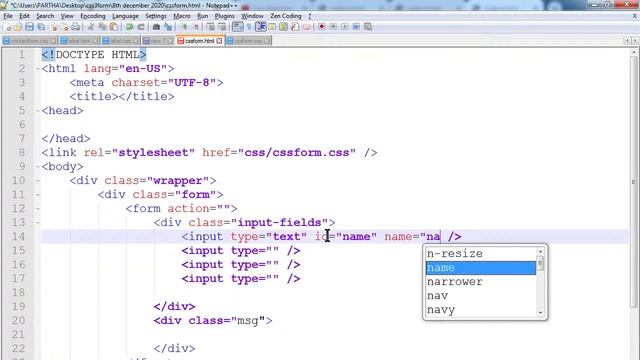
Task: Click the Paste clipboard toolbar icon
Action: click(x=114, y=27)
